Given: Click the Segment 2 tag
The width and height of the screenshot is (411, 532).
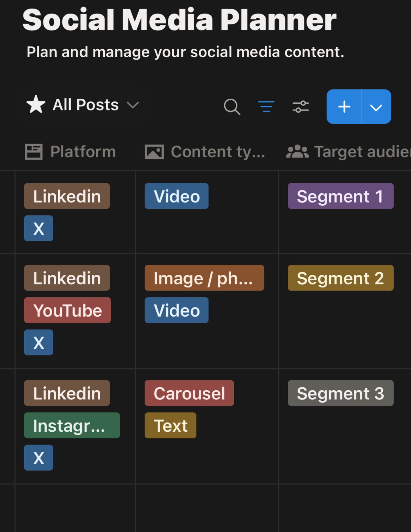Looking at the screenshot, I should [x=341, y=278].
